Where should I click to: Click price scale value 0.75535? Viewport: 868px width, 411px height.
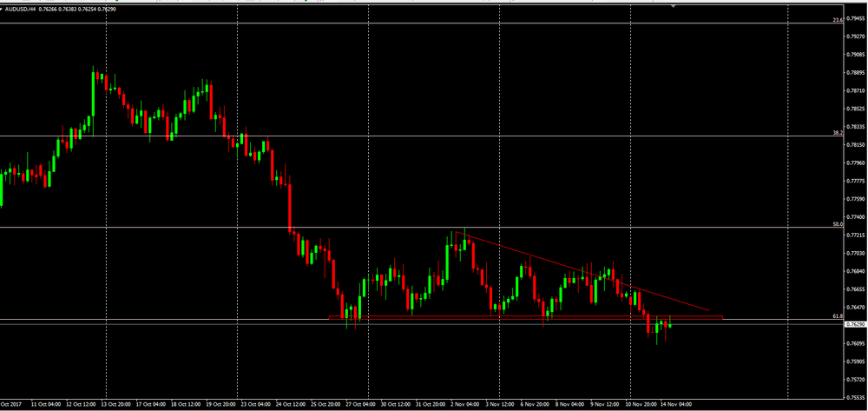[856, 398]
